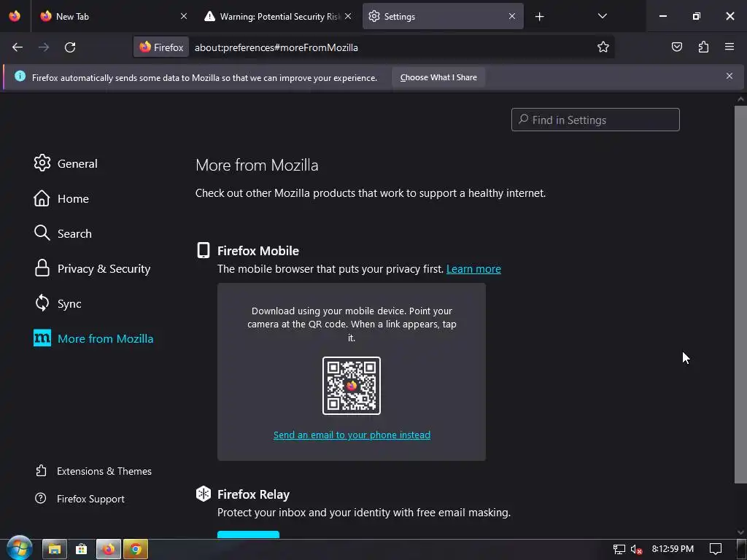
Task: Open the Save to Pocket icon
Action: point(676,47)
